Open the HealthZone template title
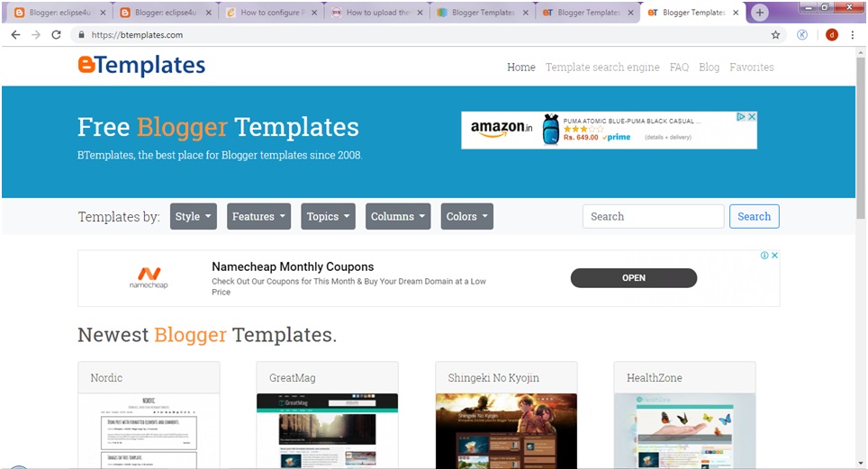This screenshot has height=469, width=868. point(655,378)
